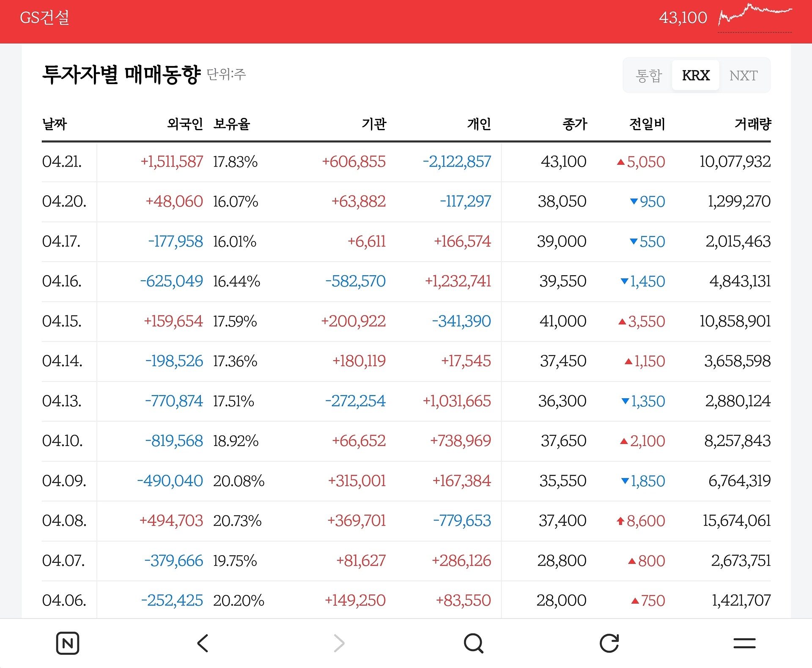Select the 04.21. date row
Image resolution: width=812 pixels, height=668 pixels.
[406, 162]
